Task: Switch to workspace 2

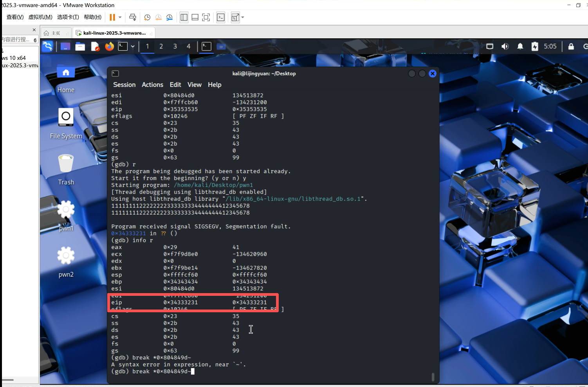Action: point(161,47)
